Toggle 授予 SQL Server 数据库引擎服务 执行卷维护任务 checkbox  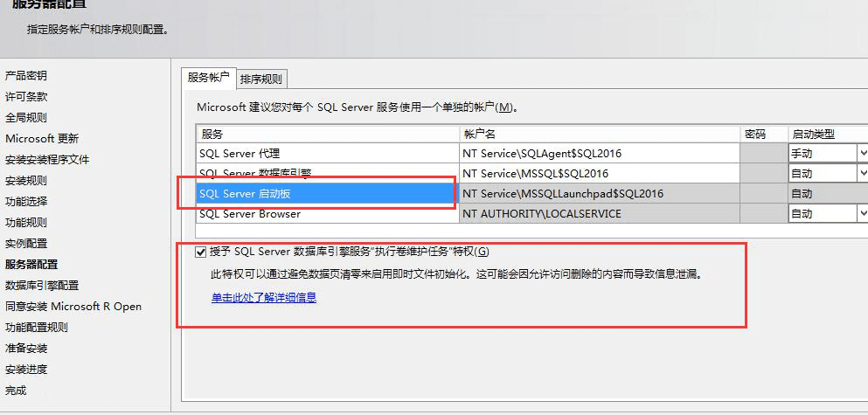tap(200, 252)
